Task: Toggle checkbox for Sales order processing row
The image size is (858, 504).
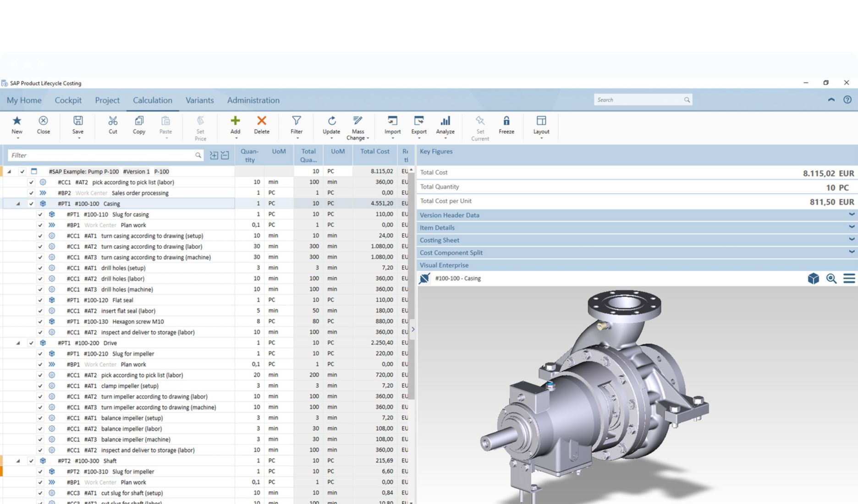Action: [31, 193]
